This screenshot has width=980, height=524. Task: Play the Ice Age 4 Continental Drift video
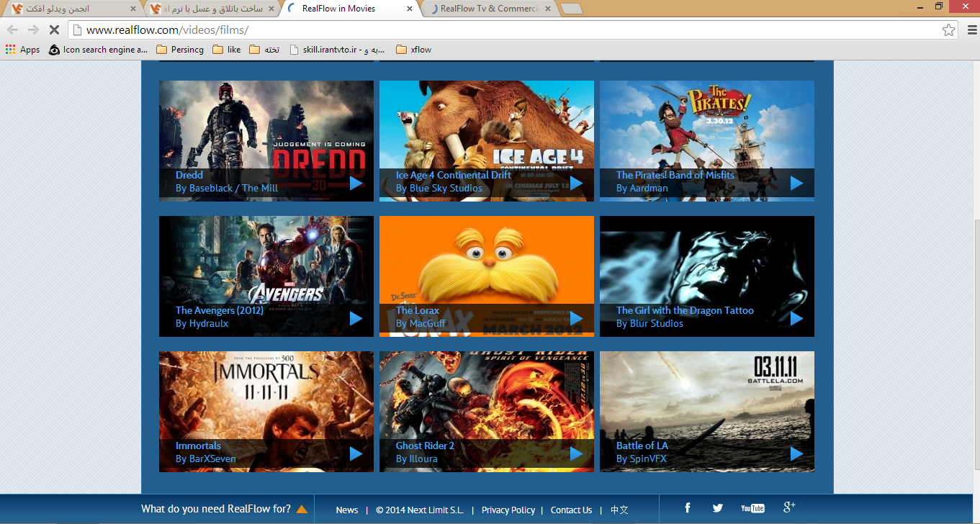576,183
